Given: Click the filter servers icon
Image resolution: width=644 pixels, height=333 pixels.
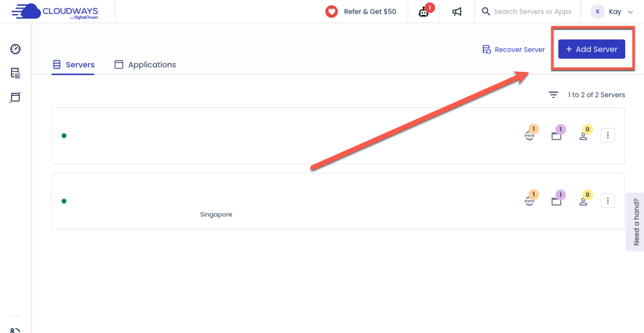Looking at the screenshot, I should 553,95.
